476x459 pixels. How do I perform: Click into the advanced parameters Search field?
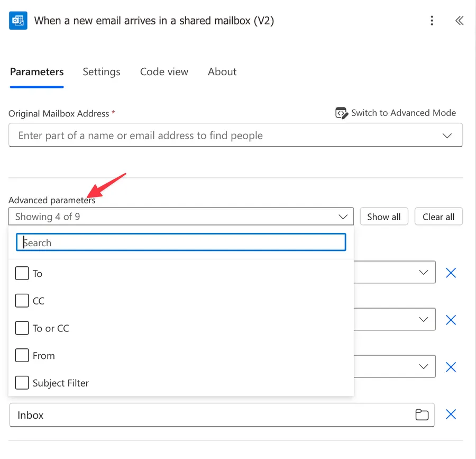click(x=181, y=242)
